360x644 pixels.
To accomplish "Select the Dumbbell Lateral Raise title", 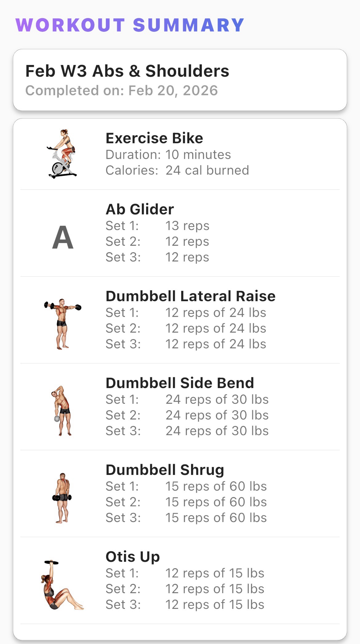I will 190,296.
